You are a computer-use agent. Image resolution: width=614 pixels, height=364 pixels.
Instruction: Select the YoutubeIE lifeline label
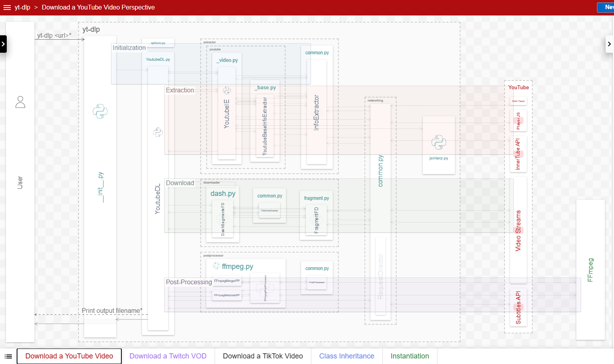pos(227,113)
